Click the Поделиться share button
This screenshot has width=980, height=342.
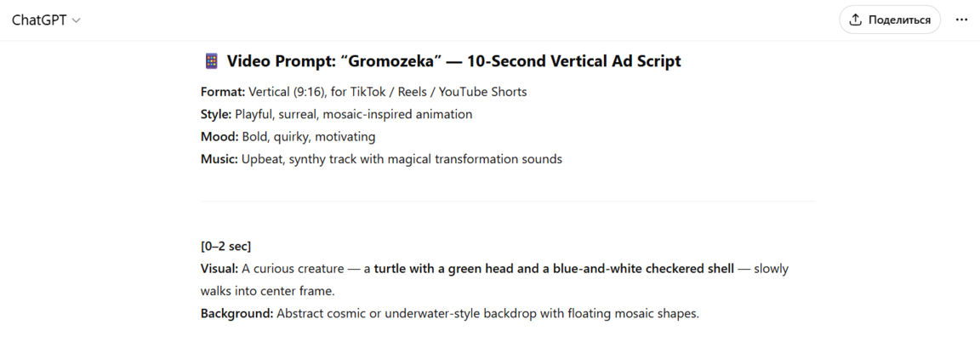[890, 20]
